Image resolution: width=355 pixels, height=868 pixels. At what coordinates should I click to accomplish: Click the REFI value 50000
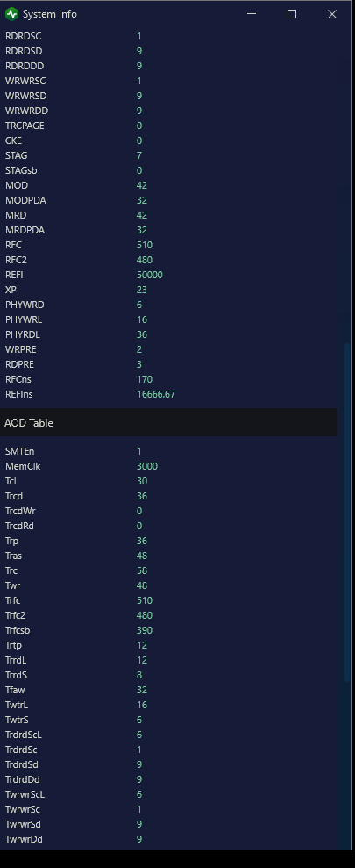point(149,275)
